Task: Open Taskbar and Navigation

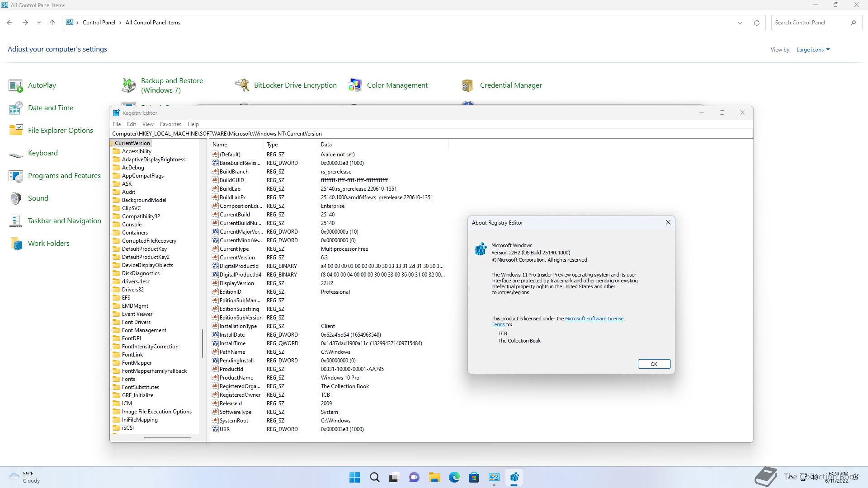Action: [55, 221]
